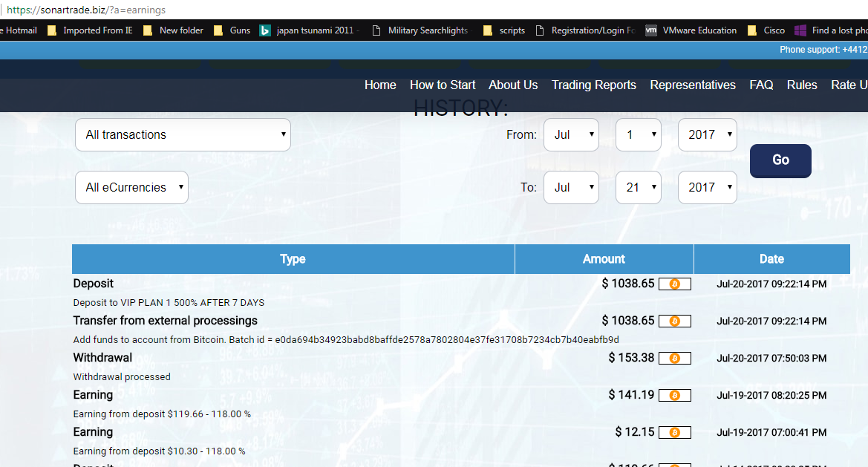This screenshot has width=868, height=467.
Task: Change the From year dropdown
Action: pos(707,135)
